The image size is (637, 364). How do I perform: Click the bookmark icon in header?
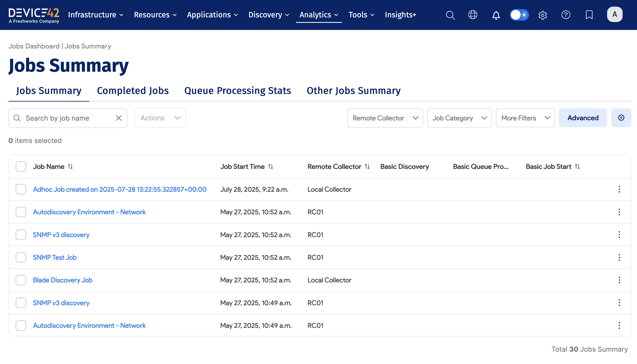pyautogui.click(x=589, y=15)
